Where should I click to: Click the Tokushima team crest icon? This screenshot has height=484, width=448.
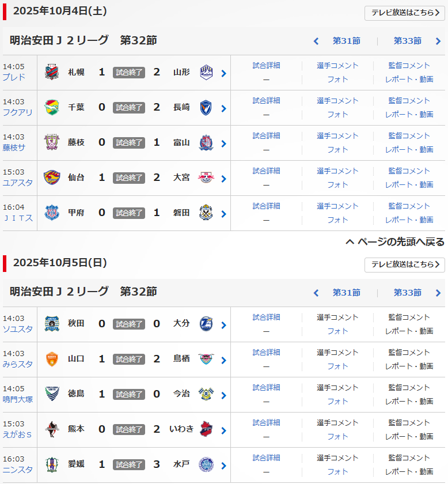pos(52,395)
